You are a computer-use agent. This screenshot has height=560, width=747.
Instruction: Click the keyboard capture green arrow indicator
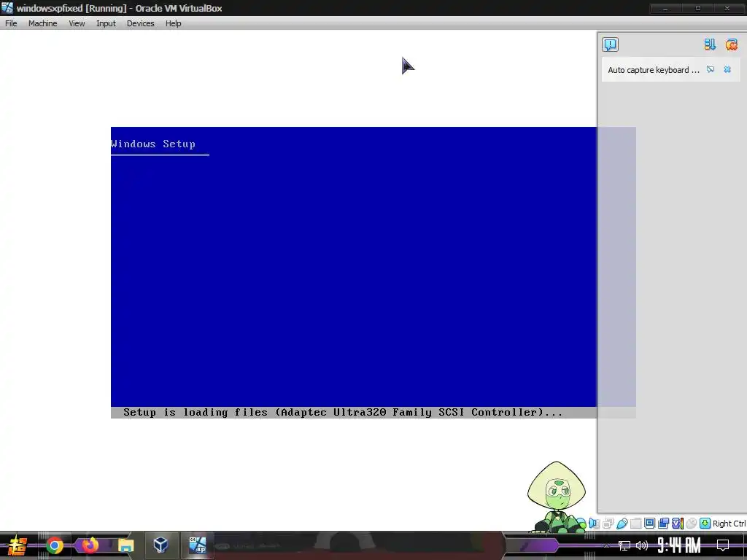705,524
